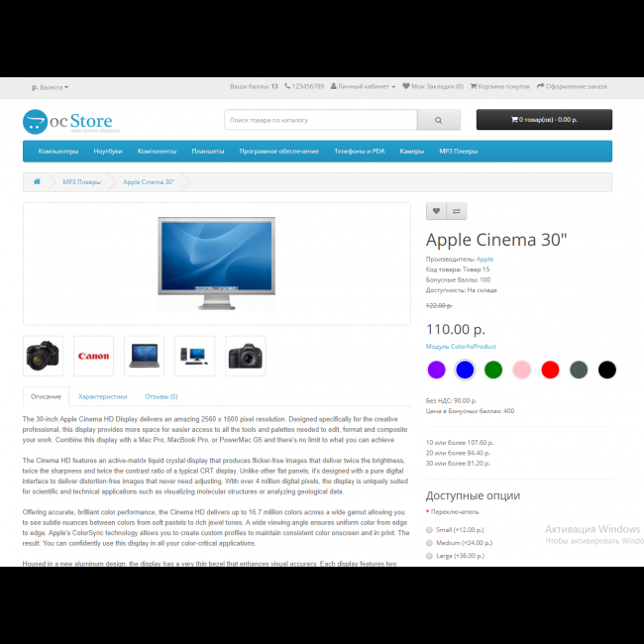
Task: Choose the red color swatch
Action: tap(550, 370)
